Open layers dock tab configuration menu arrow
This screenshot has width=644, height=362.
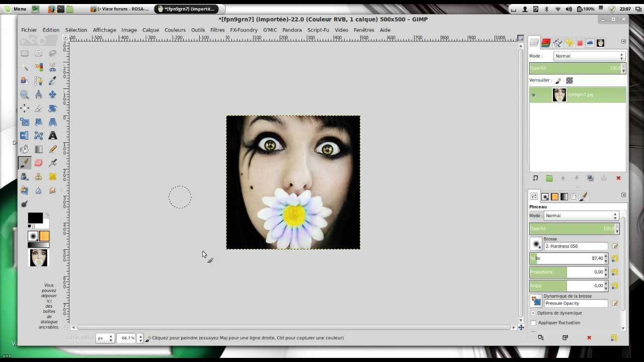[624, 41]
